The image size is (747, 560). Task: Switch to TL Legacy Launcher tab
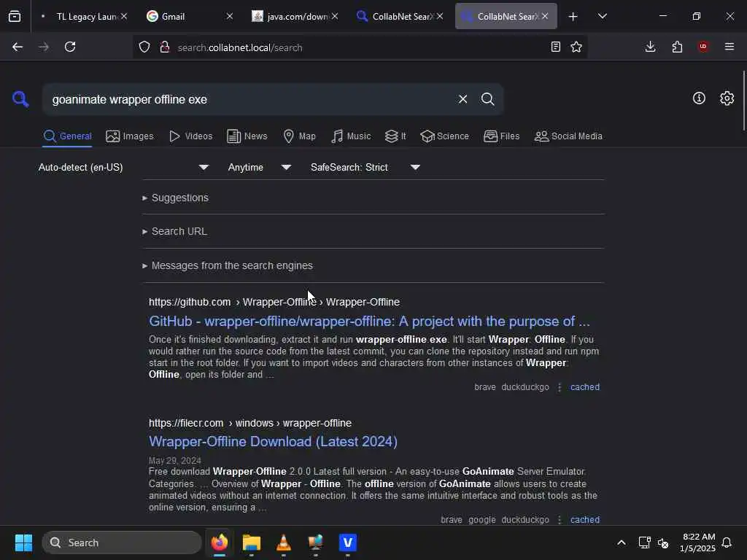point(83,16)
